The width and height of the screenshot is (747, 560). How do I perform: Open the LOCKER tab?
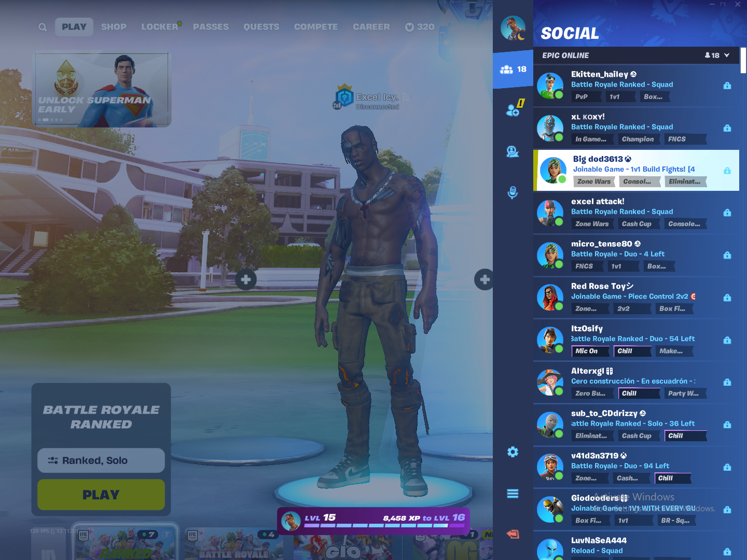160,27
